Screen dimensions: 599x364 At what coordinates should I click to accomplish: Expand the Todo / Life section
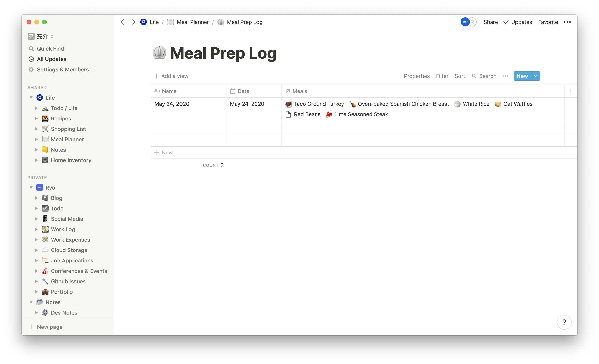[x=36, y=108]
